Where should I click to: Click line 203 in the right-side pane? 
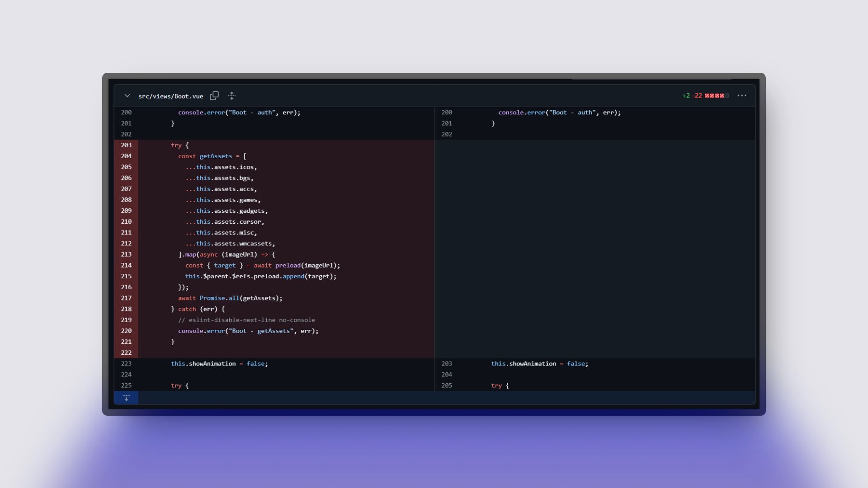point(447,364)
